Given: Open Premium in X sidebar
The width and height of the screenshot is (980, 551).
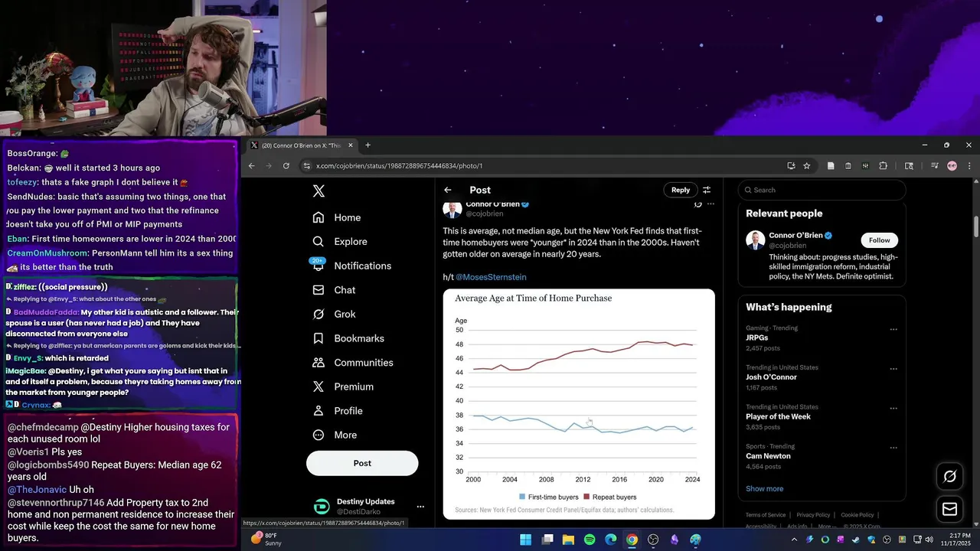Looking at the screenshot, I should (343, 387).
